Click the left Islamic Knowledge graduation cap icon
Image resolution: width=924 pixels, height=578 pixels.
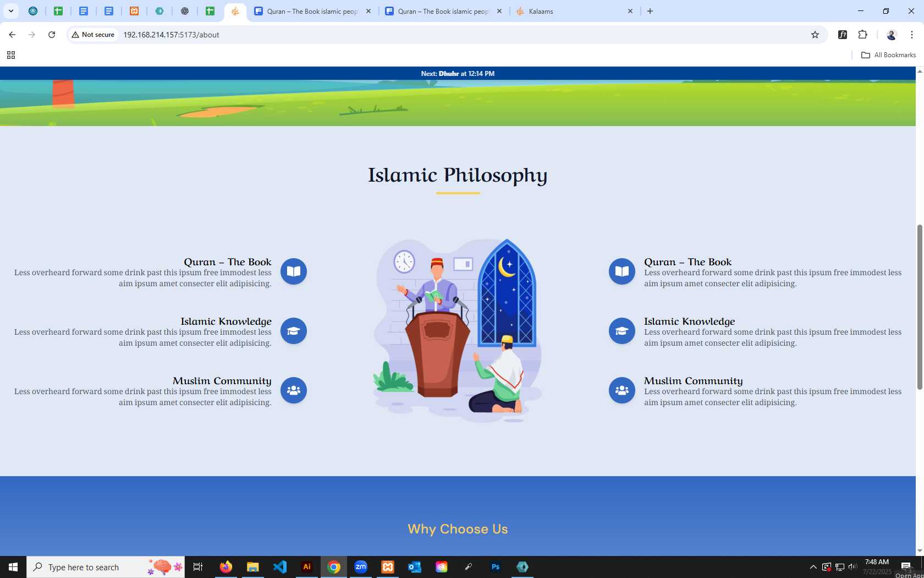(x=294, y=331)
